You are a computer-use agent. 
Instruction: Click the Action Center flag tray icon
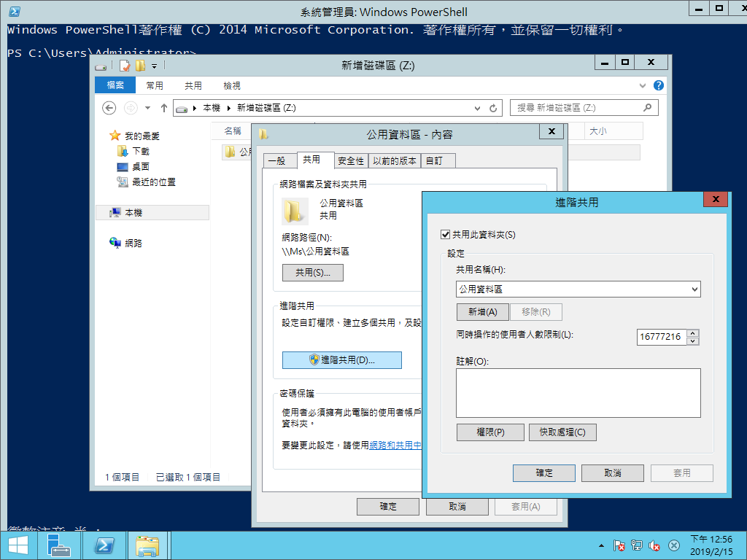(x=619, y=545)
